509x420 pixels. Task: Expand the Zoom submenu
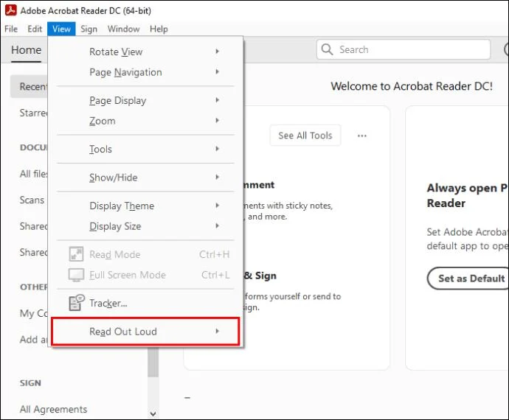[x=145, y=121]
